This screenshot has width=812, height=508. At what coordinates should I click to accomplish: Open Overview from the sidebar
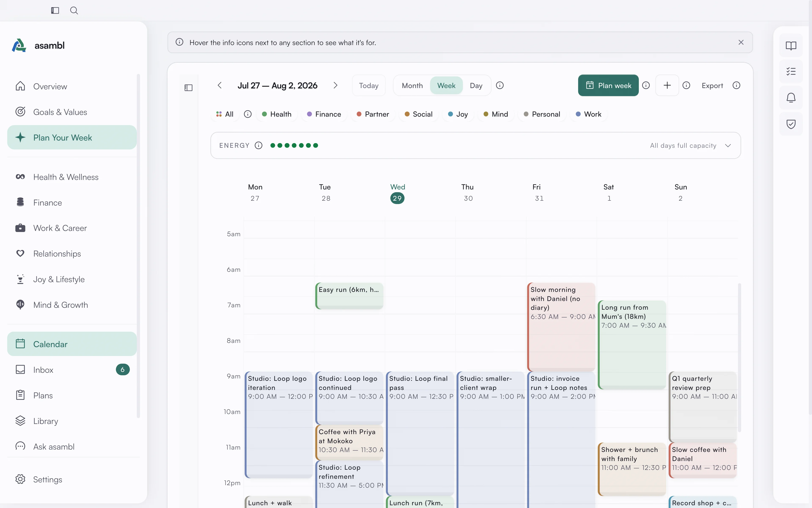click(72, 86)
